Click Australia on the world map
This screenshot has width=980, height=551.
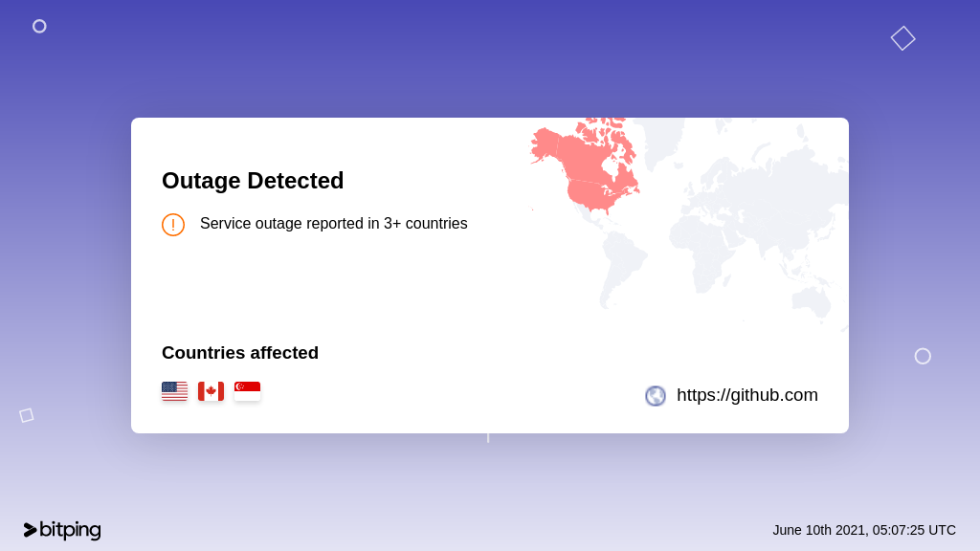coord(812,301)
